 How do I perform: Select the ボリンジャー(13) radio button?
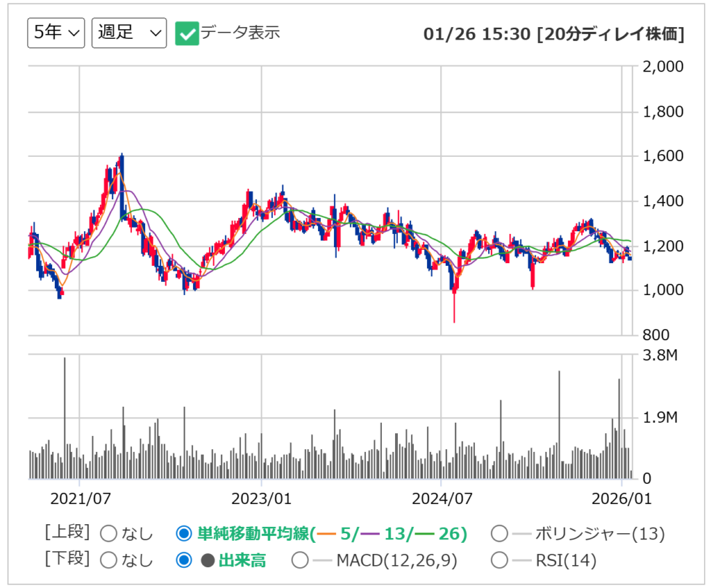click(x=499, y=535)
